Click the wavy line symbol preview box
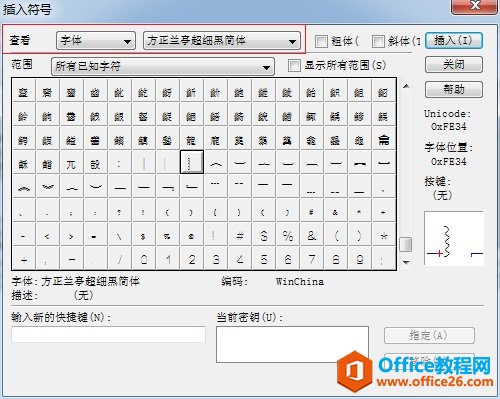This screenshot has height=399, width=500. click(x=454, y=238)
